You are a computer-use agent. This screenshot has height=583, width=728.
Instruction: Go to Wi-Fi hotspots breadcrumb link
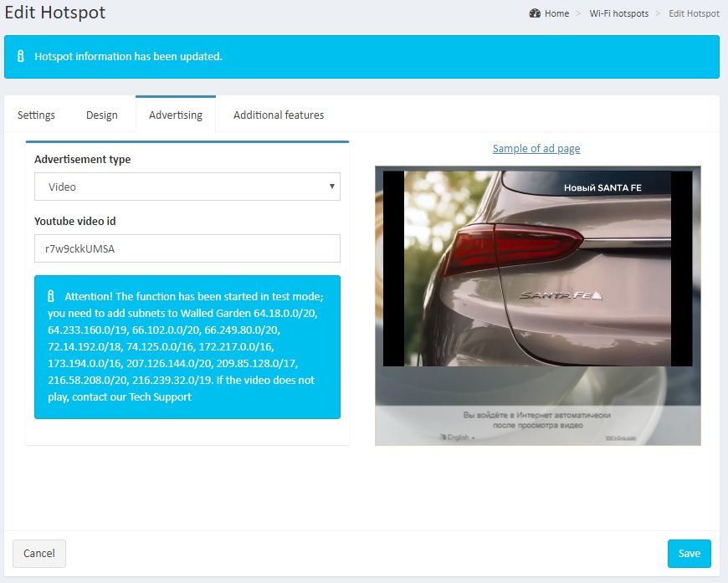[619, 13]
